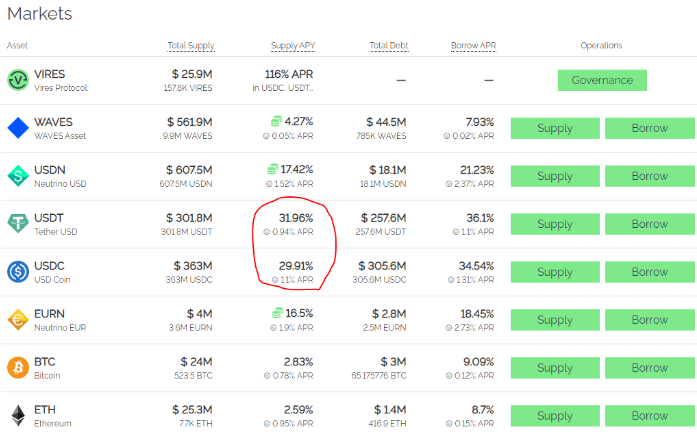Click the EURN borrow APR 18.45%

coord(477,314)
